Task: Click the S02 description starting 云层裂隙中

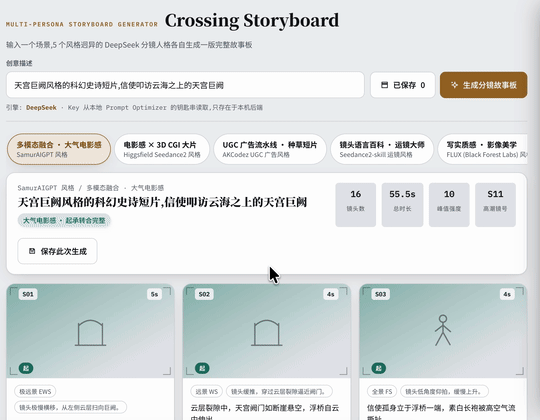Action: point(264,412)
